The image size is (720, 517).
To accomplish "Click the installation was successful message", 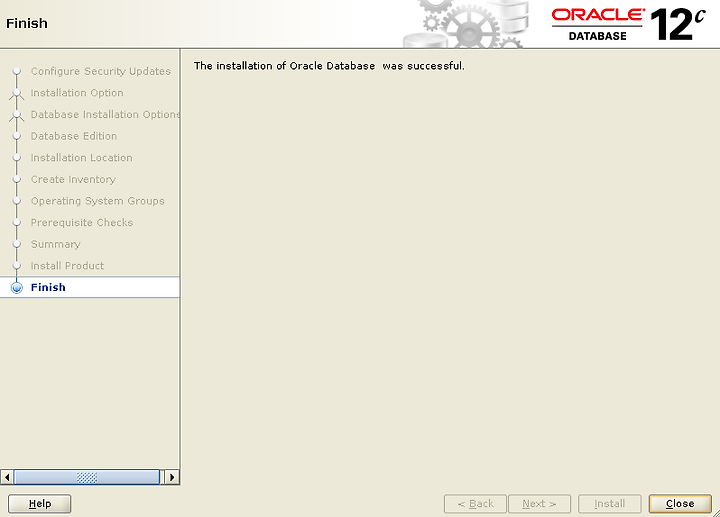I will (329, 66).
